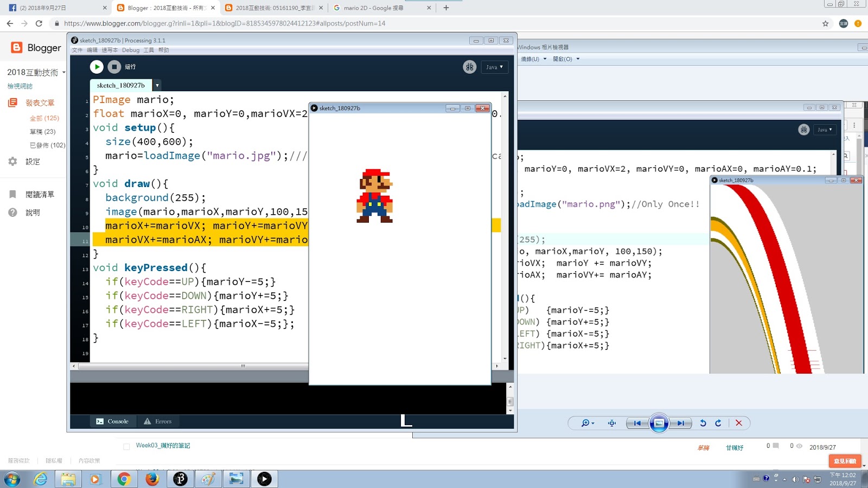Image resolution: width=868 pixels, height=488 pixels.
Task: Open the 速写本 menu in Processing
Action: 110,50
